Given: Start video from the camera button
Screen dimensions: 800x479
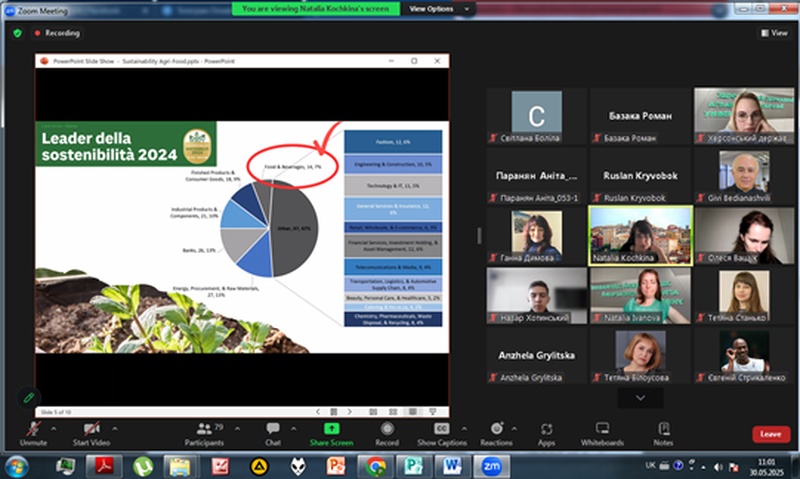Looking at the screenshot, I should (91, 434).
